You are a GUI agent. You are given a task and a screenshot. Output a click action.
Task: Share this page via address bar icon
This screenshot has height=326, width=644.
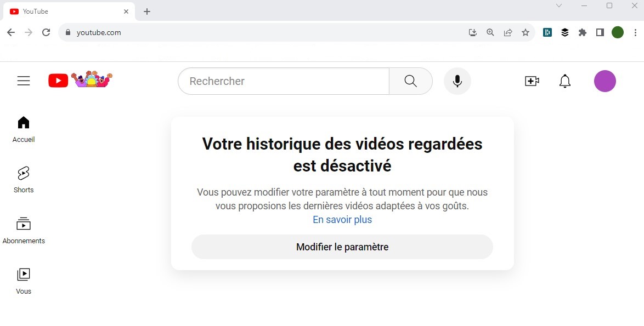pyautogui.click(x=508, y=32)
